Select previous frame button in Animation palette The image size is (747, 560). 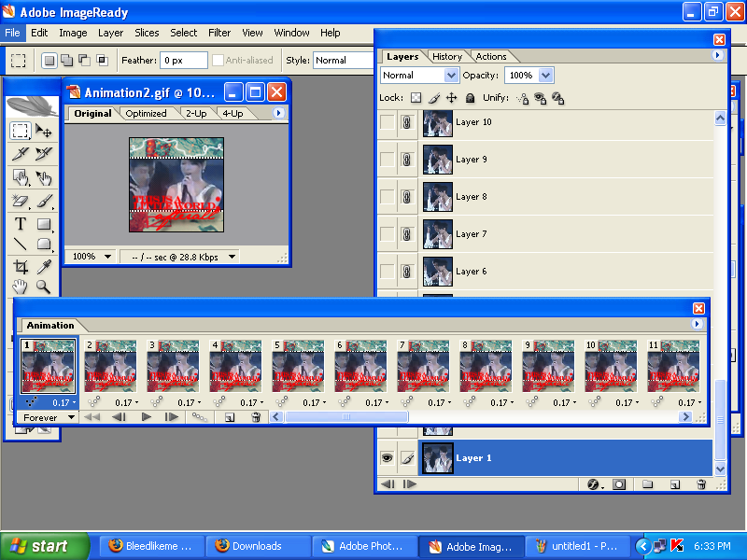(x=120, y=417)
